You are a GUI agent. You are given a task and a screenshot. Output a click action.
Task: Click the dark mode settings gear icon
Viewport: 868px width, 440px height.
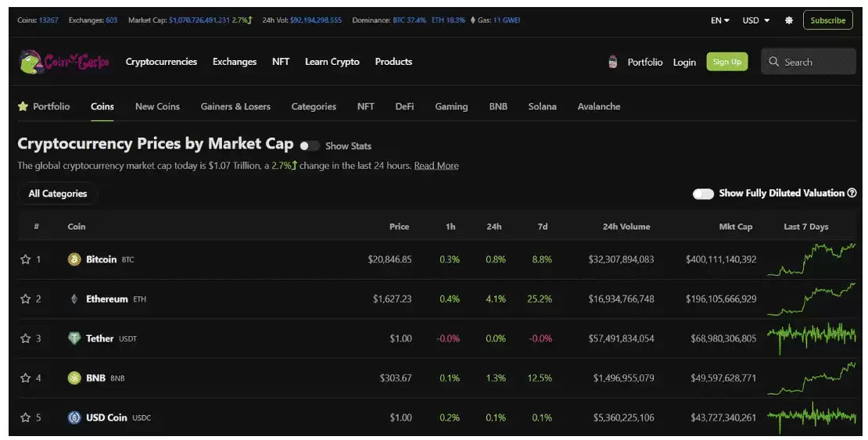point(788,20)
